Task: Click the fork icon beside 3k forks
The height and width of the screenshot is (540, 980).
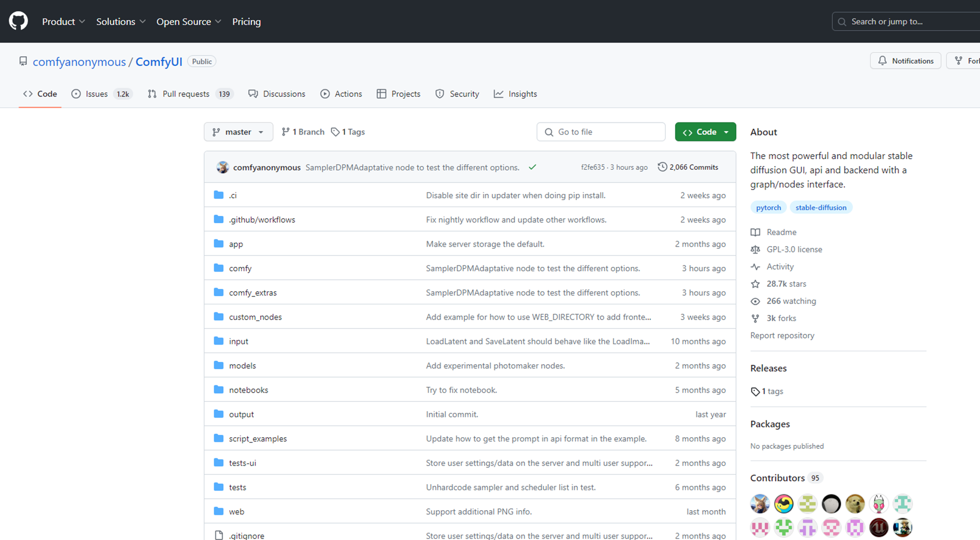Action: point(756,318)
